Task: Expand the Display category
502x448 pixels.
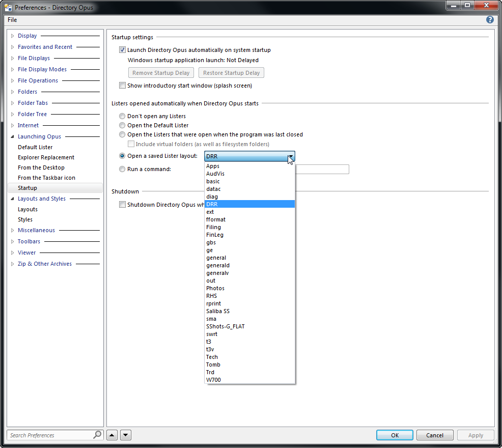Action: tap(13, 36)
